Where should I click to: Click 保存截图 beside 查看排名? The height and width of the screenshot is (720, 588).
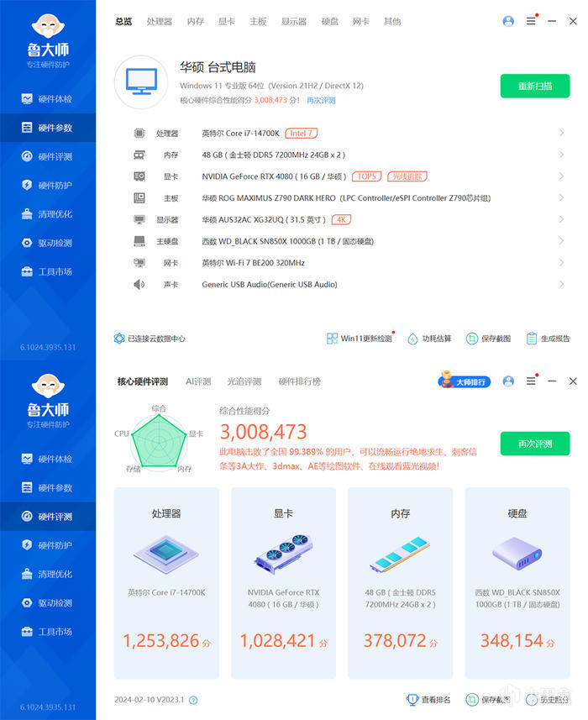coord(488,699)
